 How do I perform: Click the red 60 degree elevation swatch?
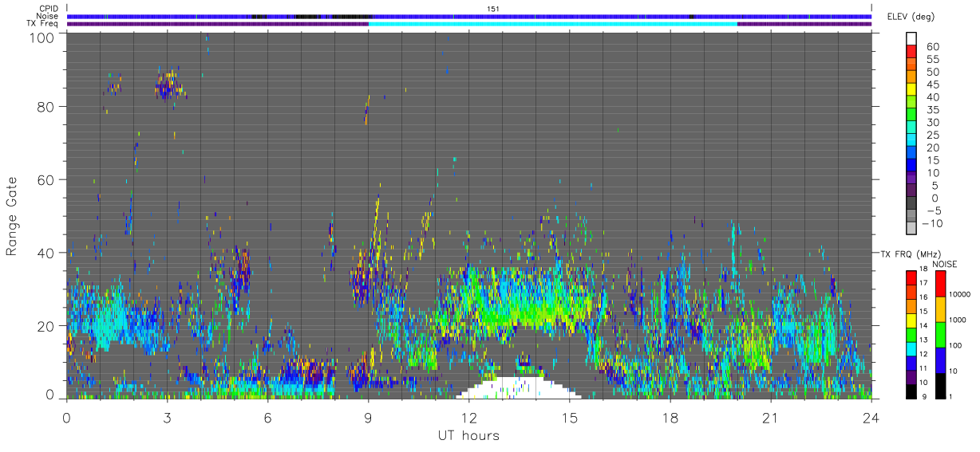point(912,52)
